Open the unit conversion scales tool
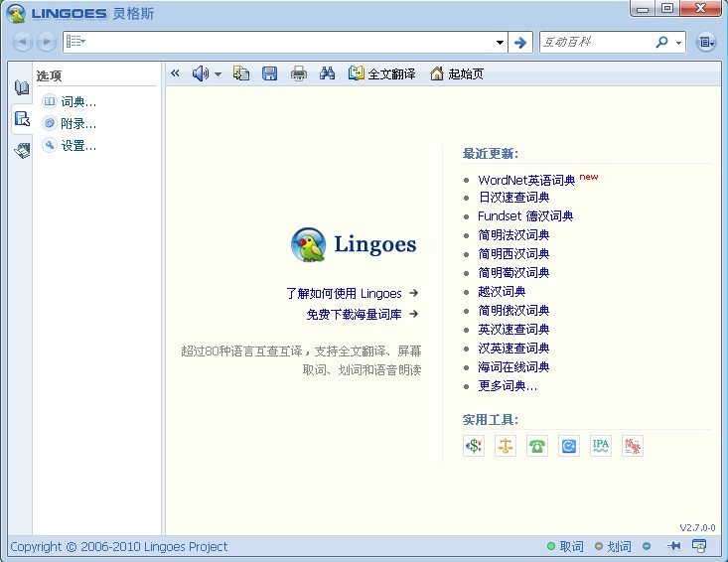The height and width of the screenshot is (562, 728). 506,446
